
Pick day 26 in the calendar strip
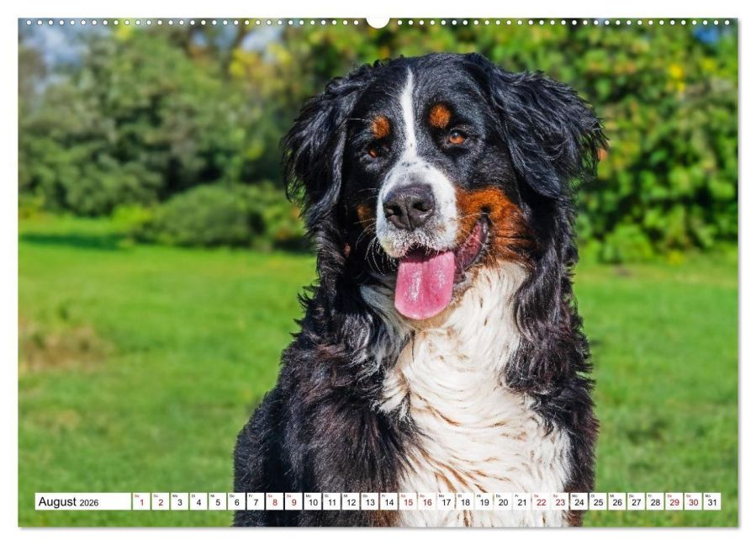coord(617,502)
